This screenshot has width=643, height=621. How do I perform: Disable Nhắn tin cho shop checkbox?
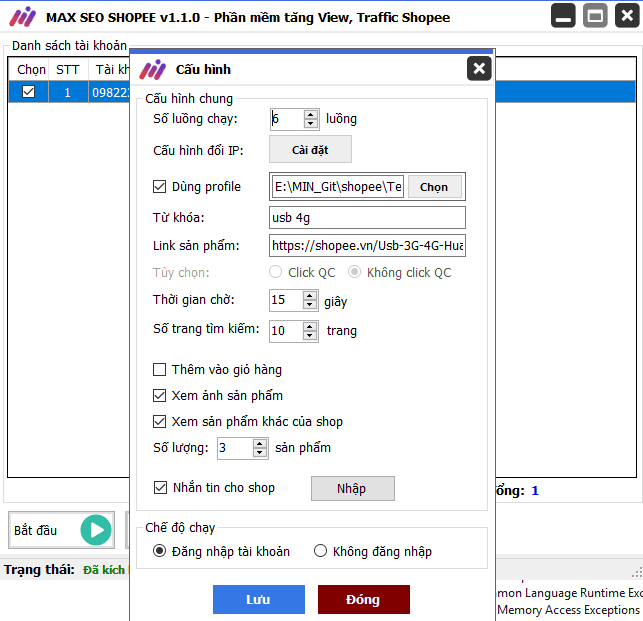pos(160,488)
